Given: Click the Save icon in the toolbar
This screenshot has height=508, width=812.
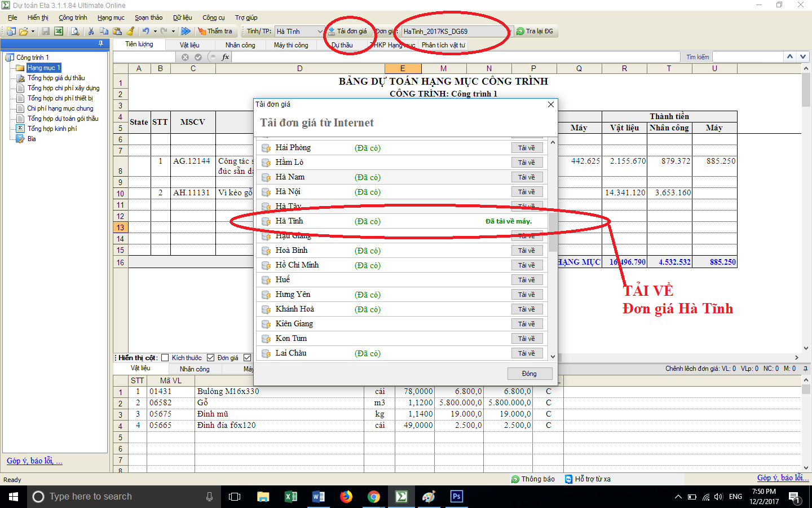Looking at the screenshot, I should click(x=46, y=32).
